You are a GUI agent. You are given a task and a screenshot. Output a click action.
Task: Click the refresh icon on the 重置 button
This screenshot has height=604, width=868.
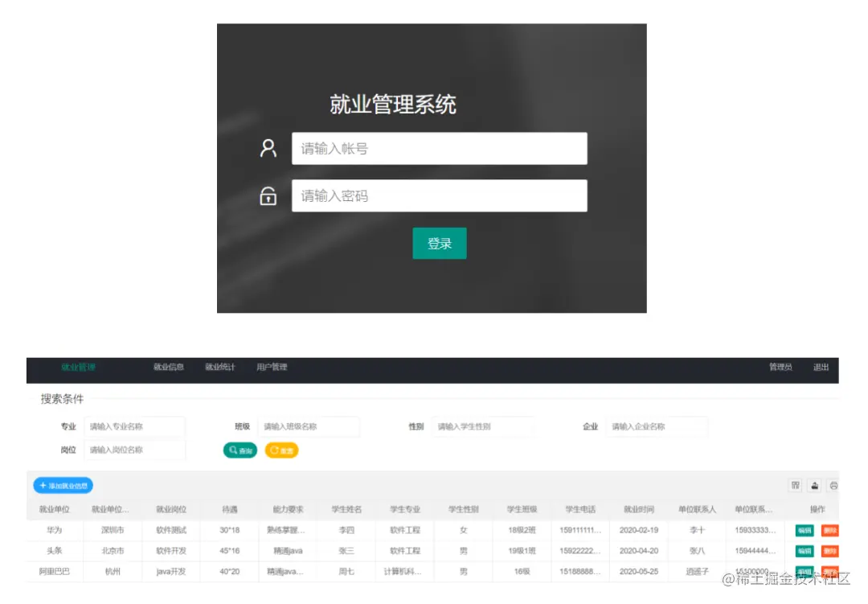(x=272, y=450)
